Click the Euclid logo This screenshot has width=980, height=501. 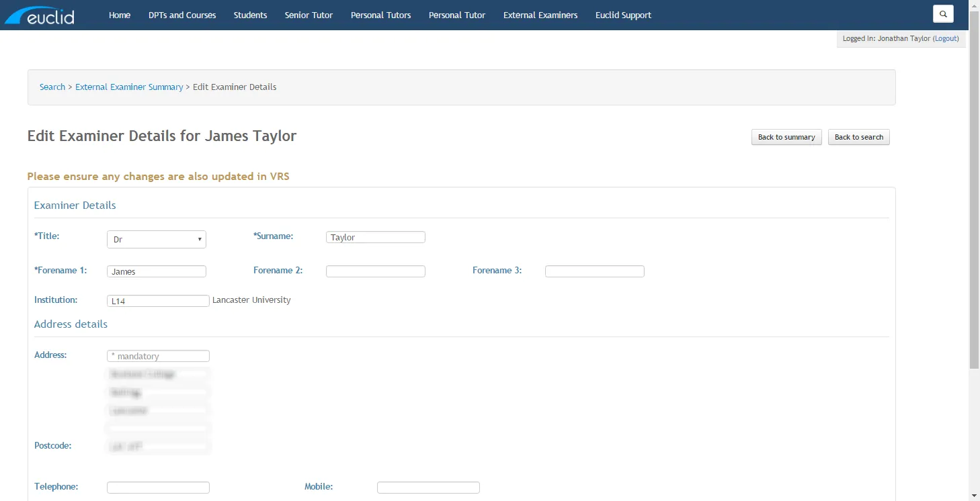point(40,15)
